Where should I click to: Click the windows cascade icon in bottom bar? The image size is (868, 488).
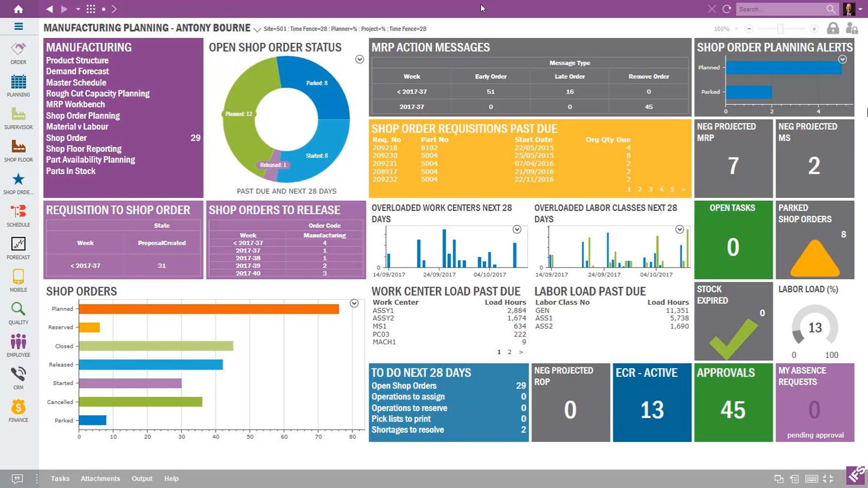pos(779,479)
